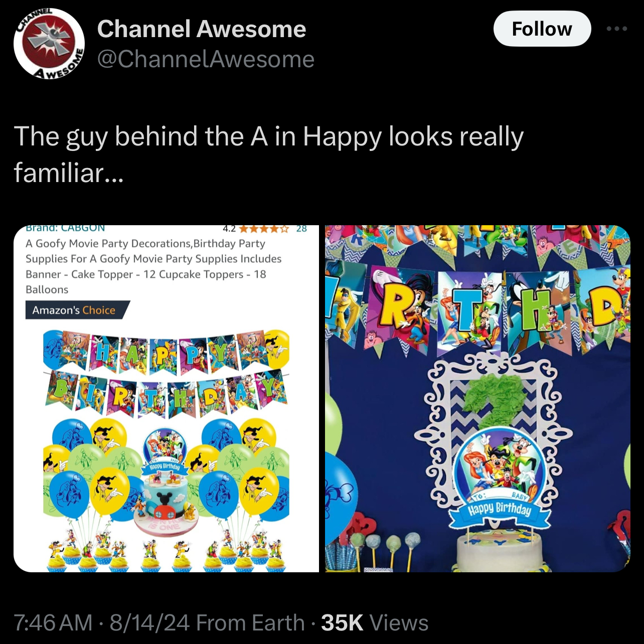Open the Channel Awesome profile avatar
Viewport: 644px width, 644px height.
49,44
